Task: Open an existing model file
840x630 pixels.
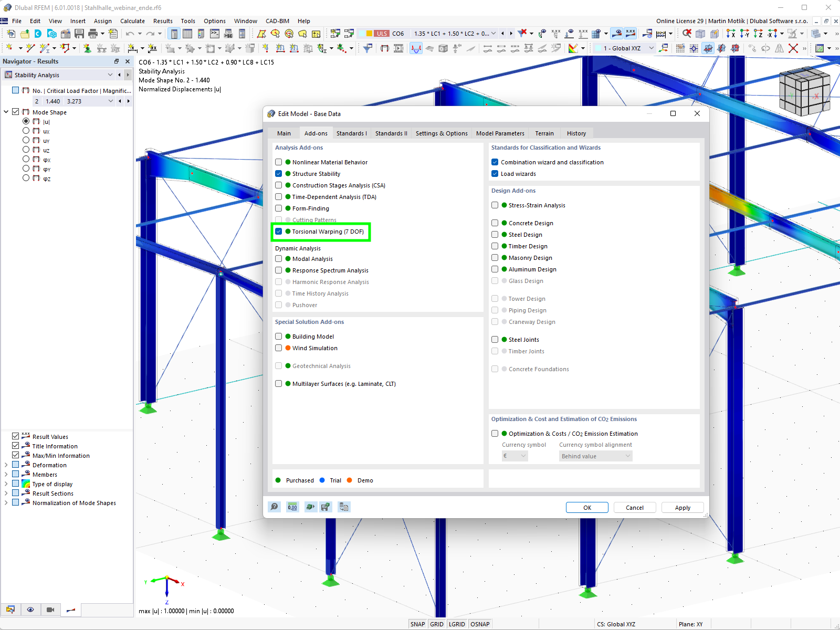Action: point(24,33)
